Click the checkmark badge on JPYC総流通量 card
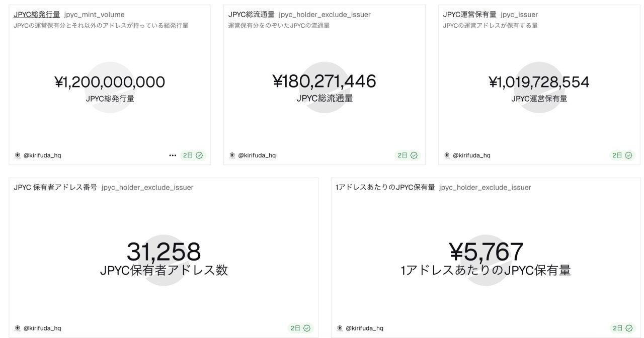Viewport: 644px width, 338px height. coord(414,155)
